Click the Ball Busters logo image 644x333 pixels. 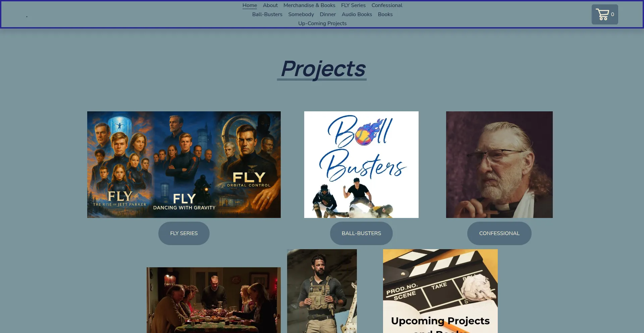361,165
